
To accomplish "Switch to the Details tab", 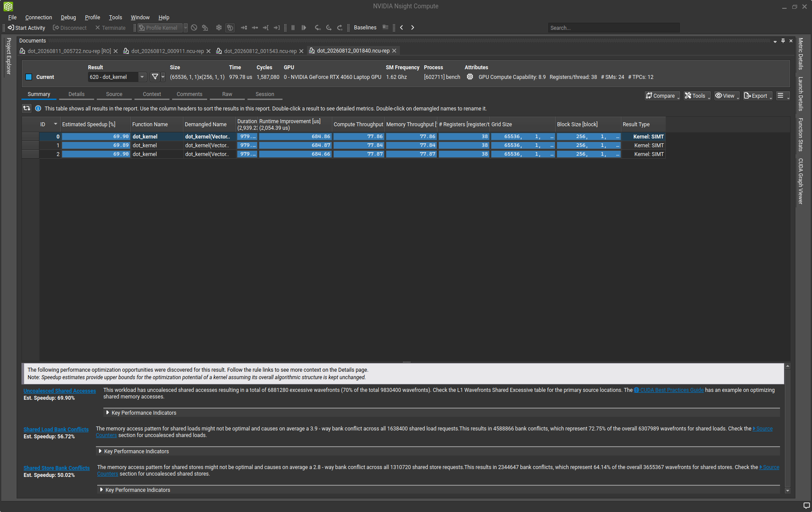I will click(76, 94).
